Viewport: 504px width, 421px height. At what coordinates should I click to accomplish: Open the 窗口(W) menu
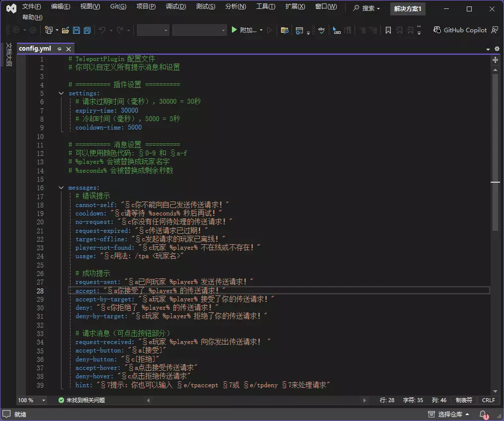(x=326, y=6)
